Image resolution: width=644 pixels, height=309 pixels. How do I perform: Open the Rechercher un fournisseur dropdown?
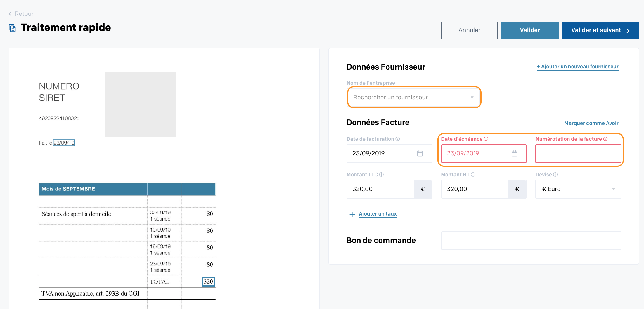414,97
